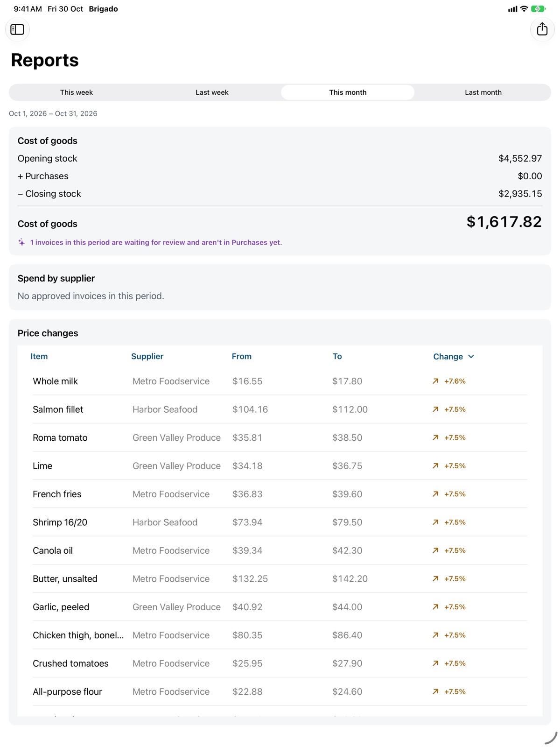This screenshot has height=747, width=560.
Task: Click the $40.92 Garlic from price
Action: 247,607
